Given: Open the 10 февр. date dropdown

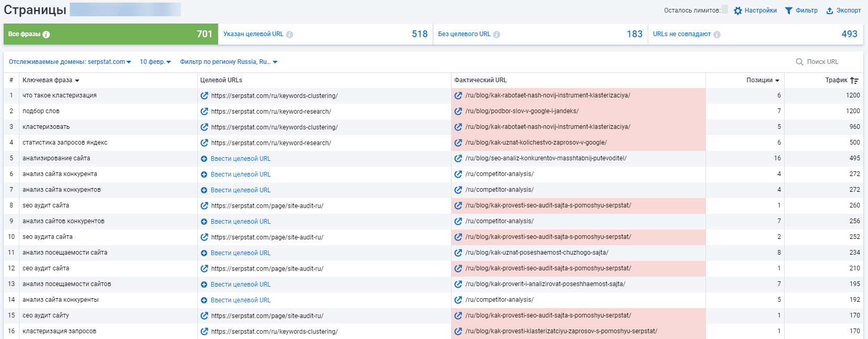Looking at the screenshot, I should (x=155, y=62).
